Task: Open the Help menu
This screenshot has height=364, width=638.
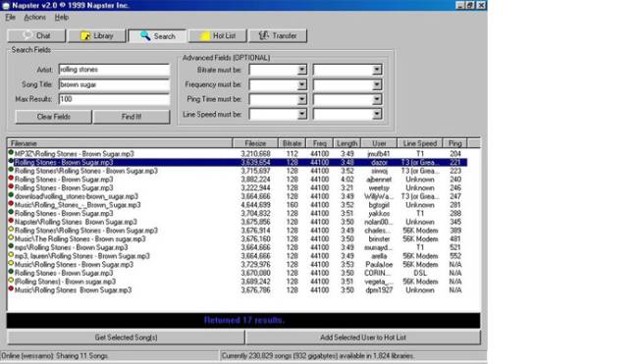Action: [62, 18]
